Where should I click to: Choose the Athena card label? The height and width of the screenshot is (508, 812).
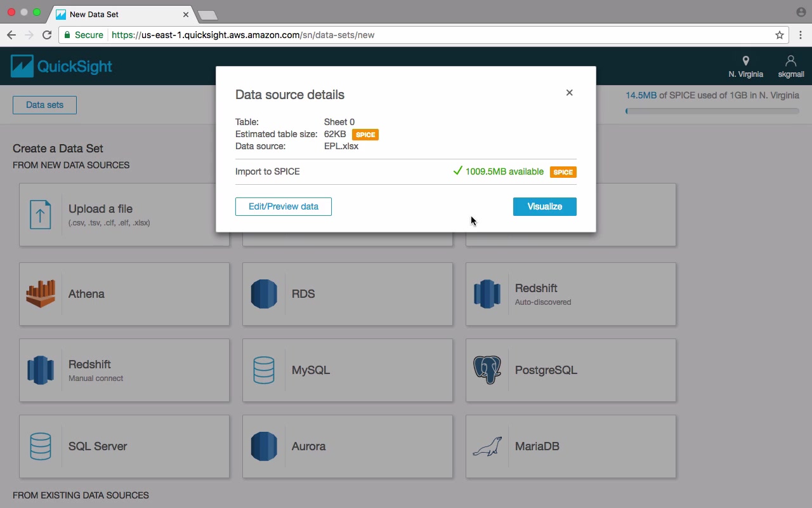click(86, 294)
